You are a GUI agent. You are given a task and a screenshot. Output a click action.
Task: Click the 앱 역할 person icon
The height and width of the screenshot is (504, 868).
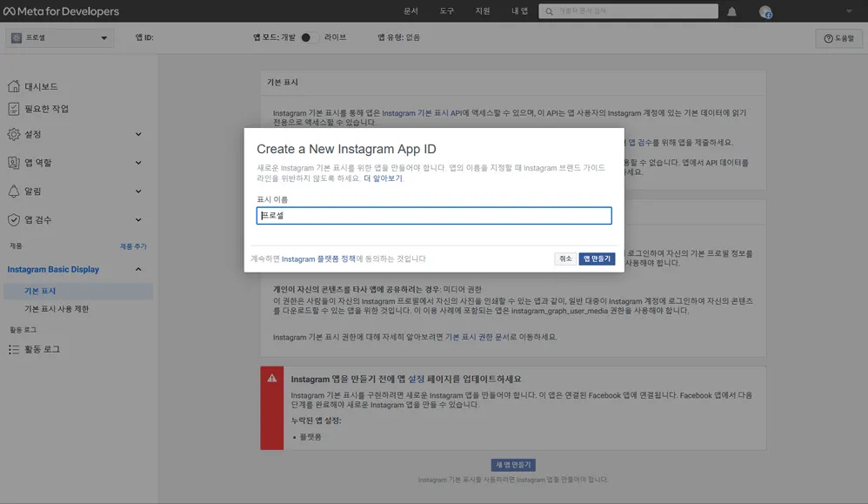(14, 162)
